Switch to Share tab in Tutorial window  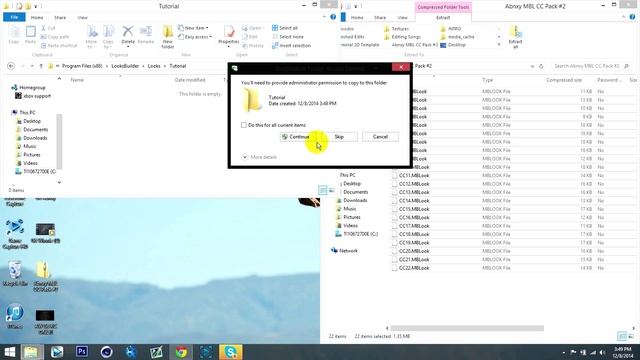[60, 18]
